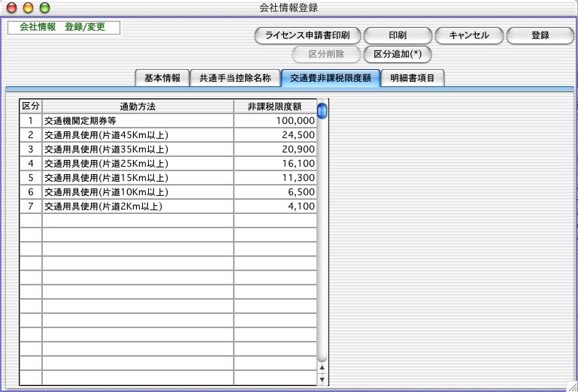Select 交通用具使用(片道2Km以上) cell
This screenshot has width=578, height=392.
[x=138, y=206]
